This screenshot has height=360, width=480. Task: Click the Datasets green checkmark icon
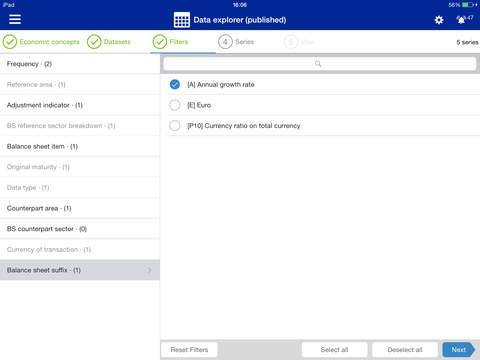pyautogui.click(x=94, y=42)
